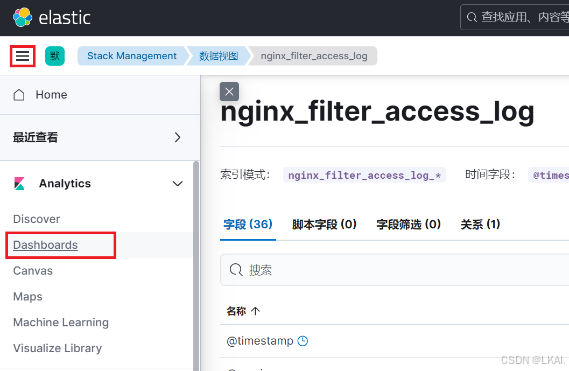This screenshot has width=569, height=371.
Task: Open the green space avatar
Action: [x=55, y=56]
